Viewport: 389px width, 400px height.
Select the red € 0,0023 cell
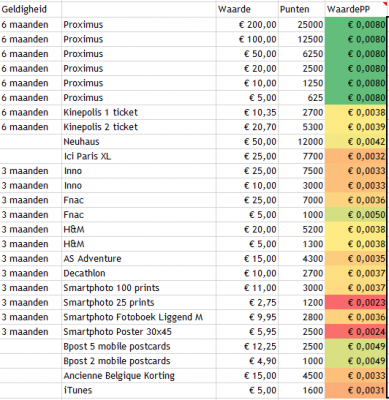[x=356, y=303]
